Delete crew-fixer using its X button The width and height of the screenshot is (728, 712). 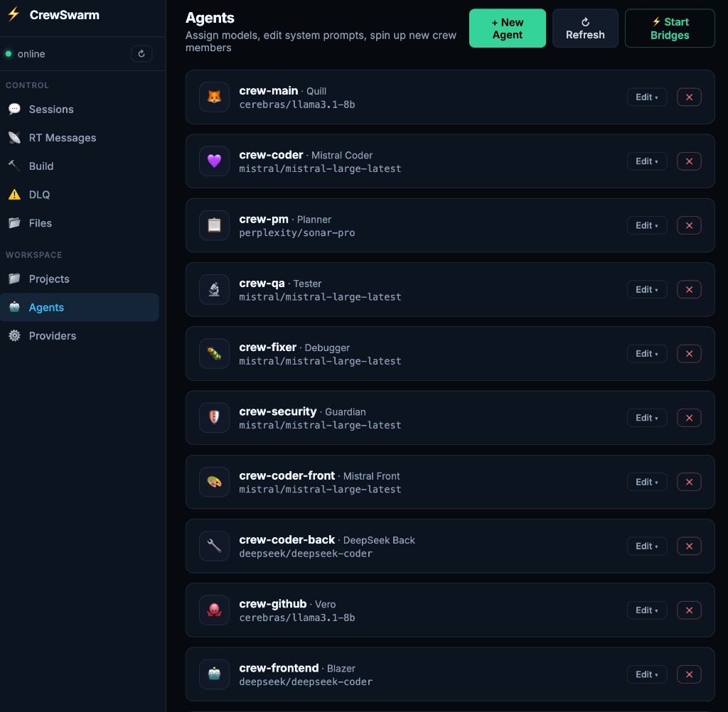688,353
